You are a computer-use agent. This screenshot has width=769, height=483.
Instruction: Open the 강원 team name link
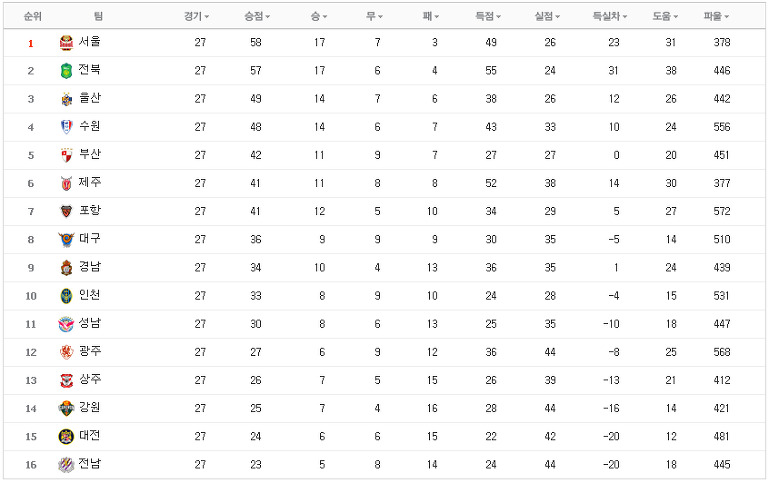pyautogui.click(x=90, y=407)
